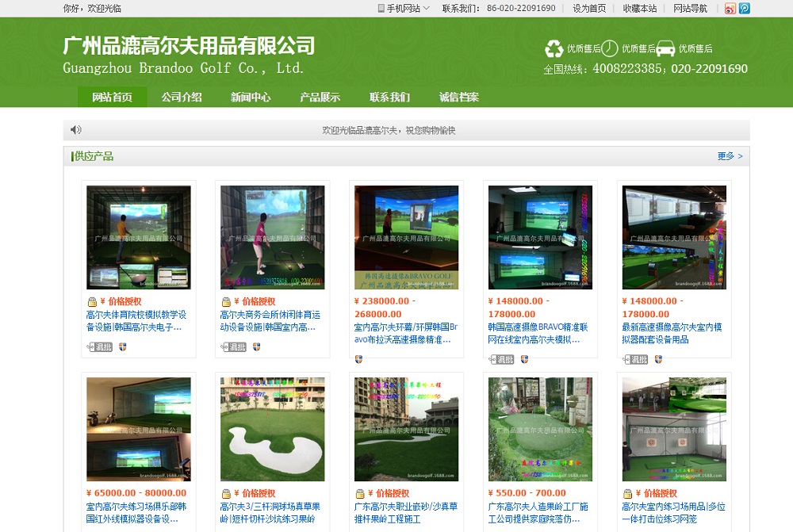Click thumbnail of 广东高尔夫人造果岭 product
Viewport: 793px width, 532px height.
[x=540, y=430]
